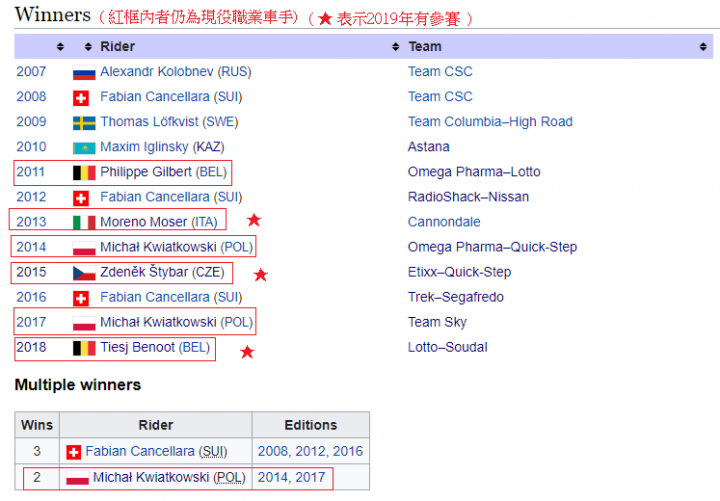Open the 2012 edition link in Winners table
The width and height of the screenshot is (720, 501).
31,197
